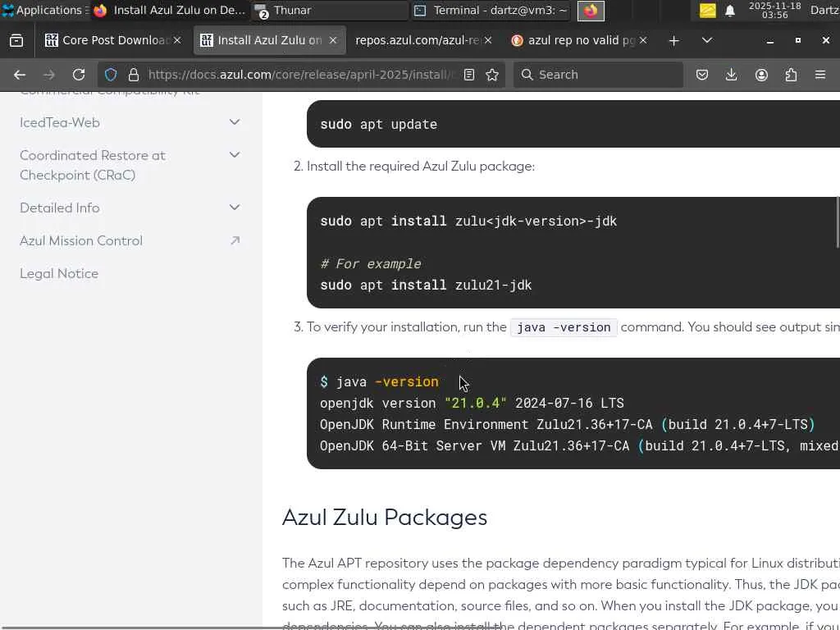This screenshot has height=630, width=840.
Task: Open the Legal Notice sidebar link
Action: [x=59, y=273]
